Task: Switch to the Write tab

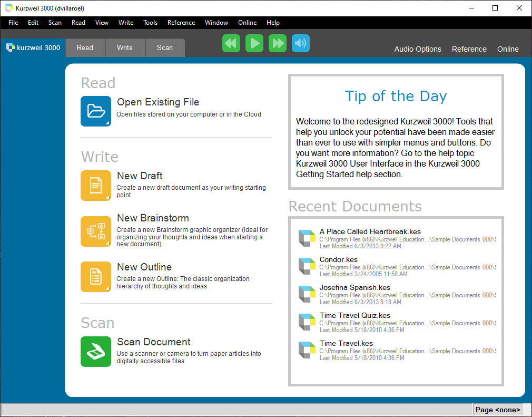Action: [x=125, y=47]
